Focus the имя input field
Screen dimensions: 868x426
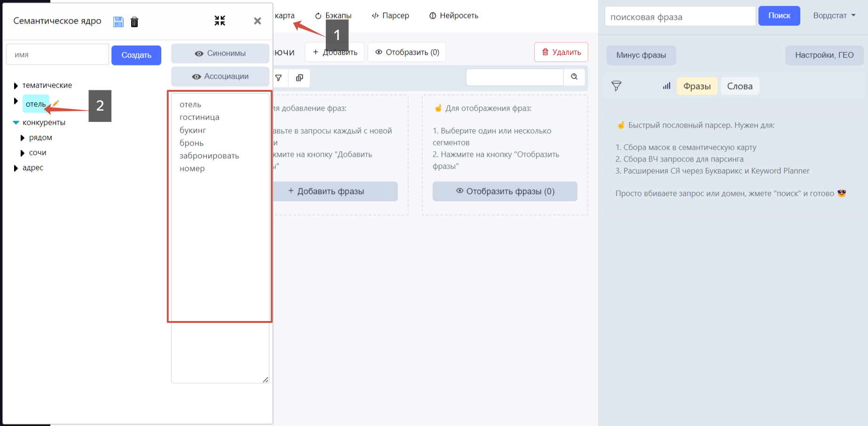click(x=57, y=55)
